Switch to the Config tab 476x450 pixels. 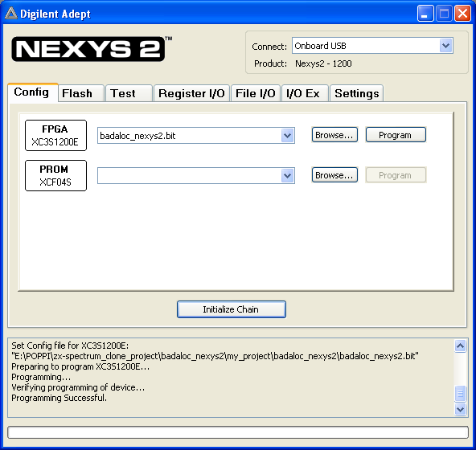point(32,92)
